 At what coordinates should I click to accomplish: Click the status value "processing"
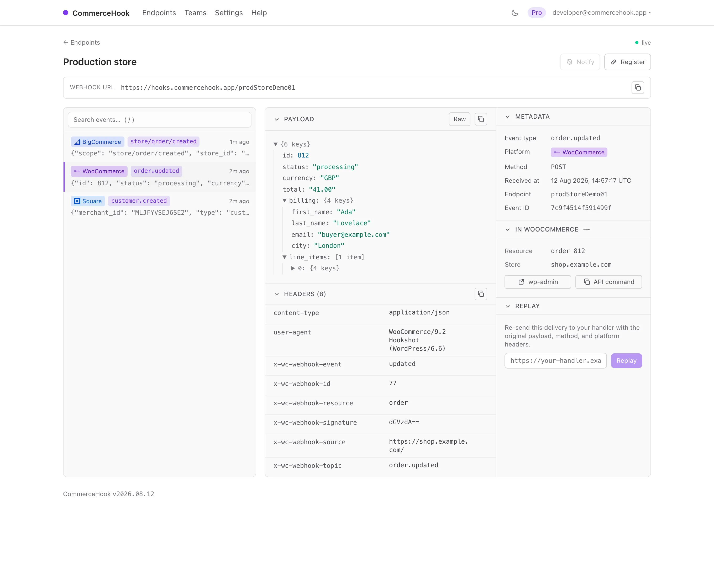[x=335, y=167]
